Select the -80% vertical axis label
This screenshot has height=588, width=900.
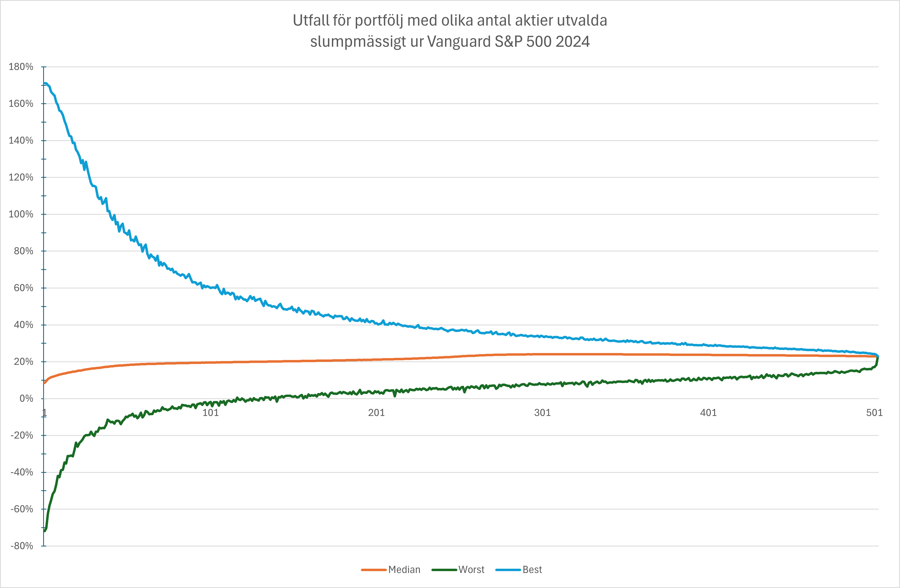tap(22, 546)
